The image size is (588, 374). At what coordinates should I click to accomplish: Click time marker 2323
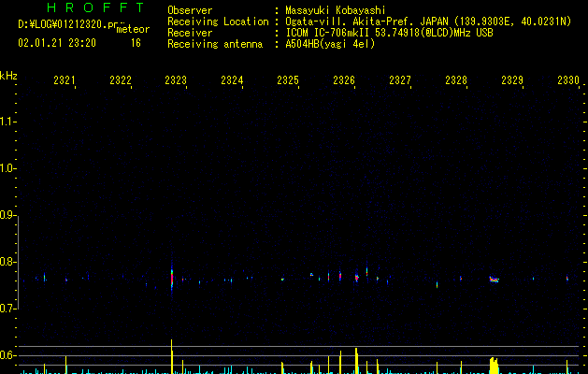click(x=176, y=79)
